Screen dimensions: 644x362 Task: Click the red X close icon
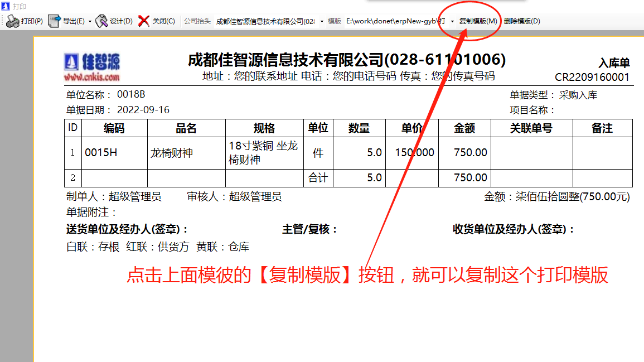(144, 21)
